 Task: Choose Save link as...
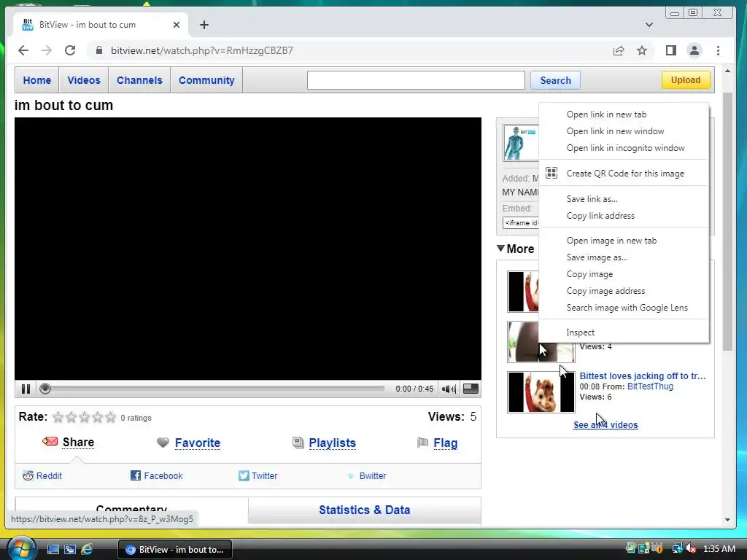624,199
